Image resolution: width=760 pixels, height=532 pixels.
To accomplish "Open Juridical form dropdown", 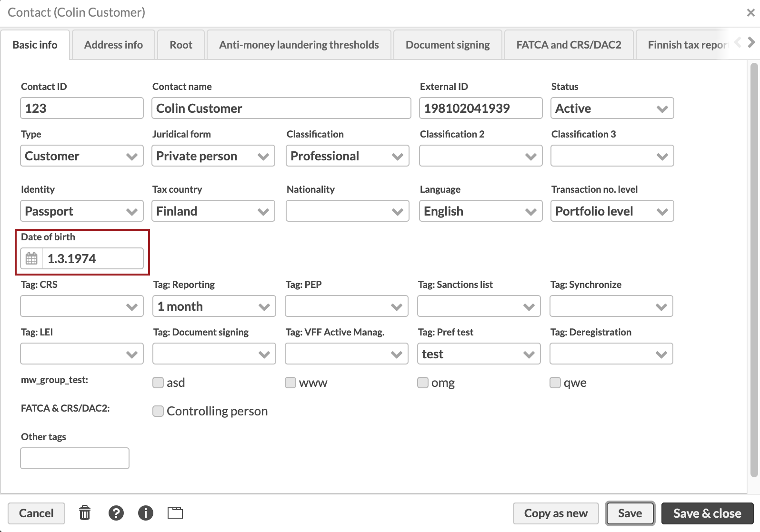I will (213, 156).
